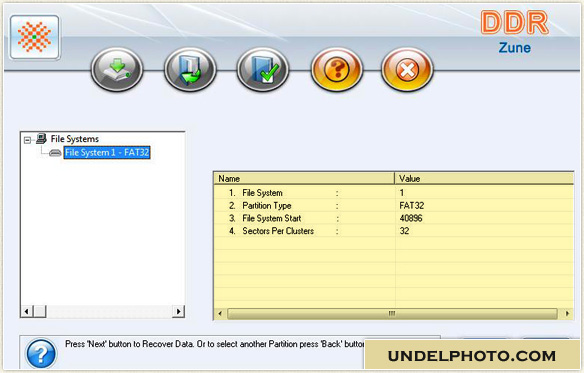The image size is (584, 373).
Task: Click the File System value 1 cell
Action: coord(402,193)
